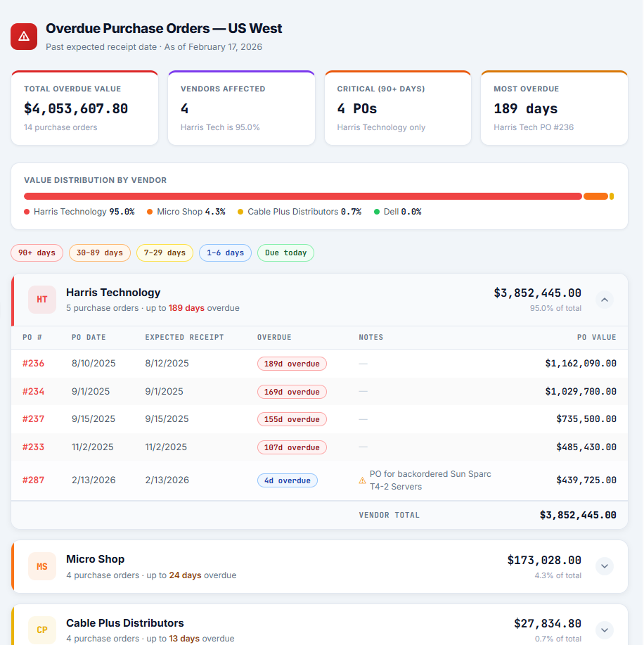Screen dimensions: 644x645
Task: Click the orange Micro Shop legend dot
Action: [150, 212]
